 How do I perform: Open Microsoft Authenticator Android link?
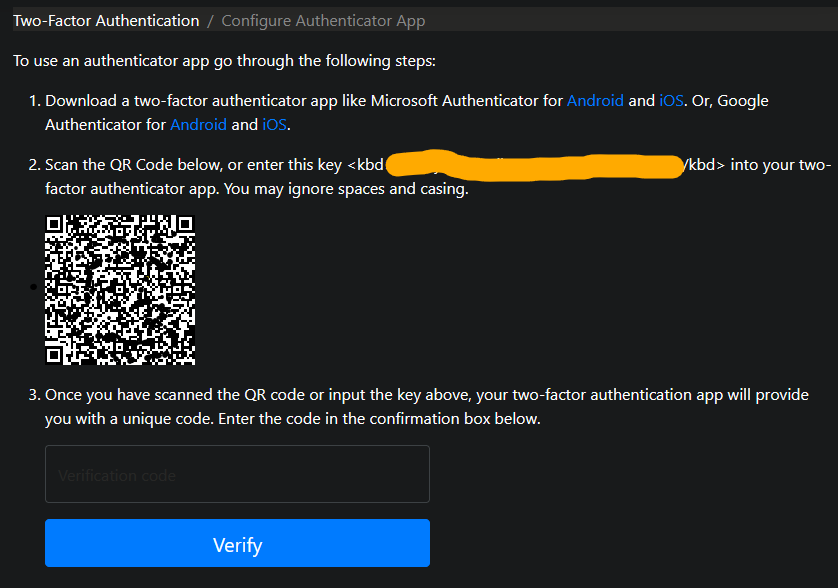click(595, 100)
